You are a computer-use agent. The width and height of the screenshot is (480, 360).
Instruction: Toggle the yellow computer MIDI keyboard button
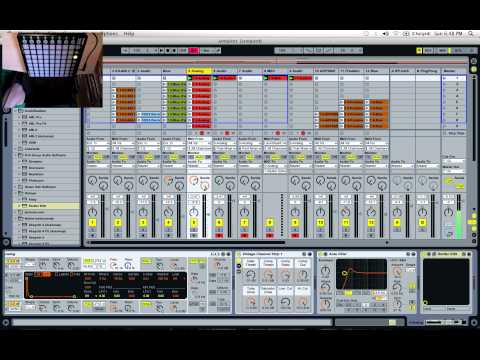point(419,51)
